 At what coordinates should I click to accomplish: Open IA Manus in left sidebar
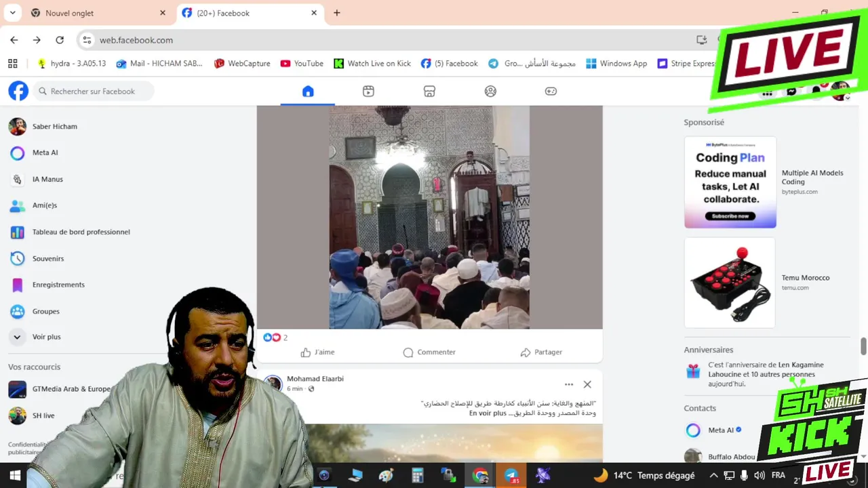click(x=47, y=179)
